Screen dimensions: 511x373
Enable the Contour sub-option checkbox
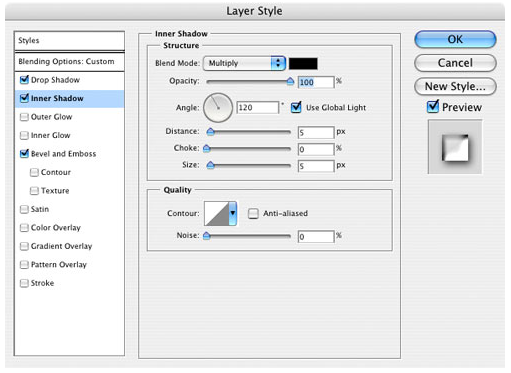34,172
